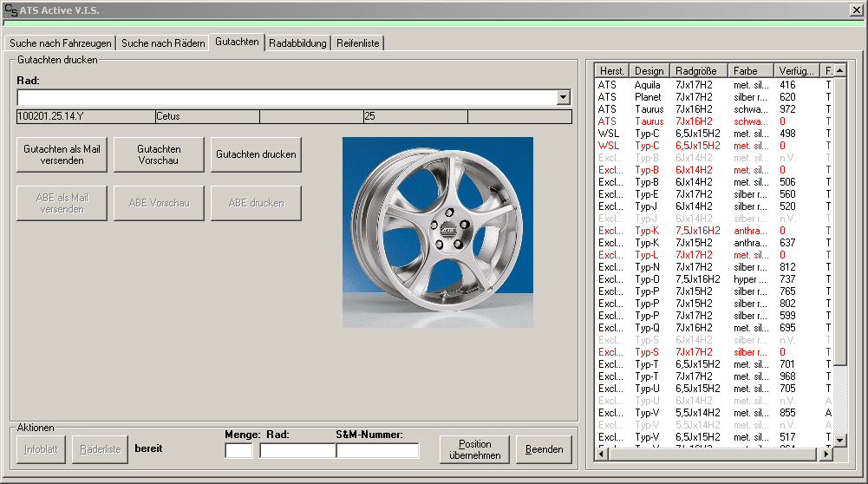Open Gutachten Vorschau
The width and height of the screenshot is (868, 484).
[159, 154]
